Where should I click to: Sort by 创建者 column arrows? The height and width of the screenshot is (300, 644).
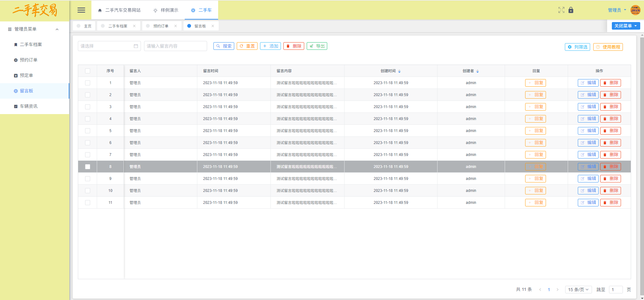(x=478, y=71)
